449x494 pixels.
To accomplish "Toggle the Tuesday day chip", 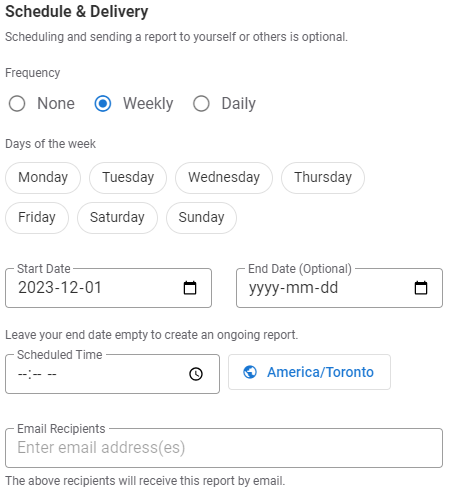I will [x=128, y=178].
